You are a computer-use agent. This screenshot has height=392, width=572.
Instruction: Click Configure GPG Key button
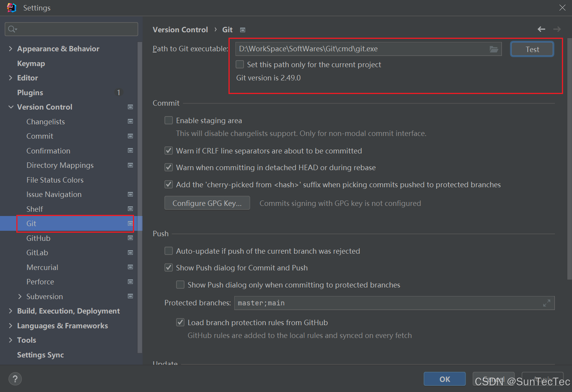[207, 203]
